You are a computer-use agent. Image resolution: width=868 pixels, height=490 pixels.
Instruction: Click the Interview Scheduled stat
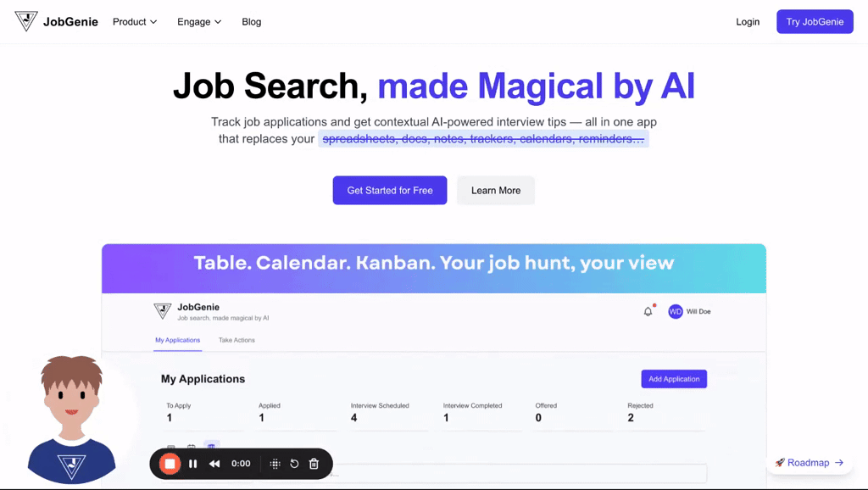point(388,414)
